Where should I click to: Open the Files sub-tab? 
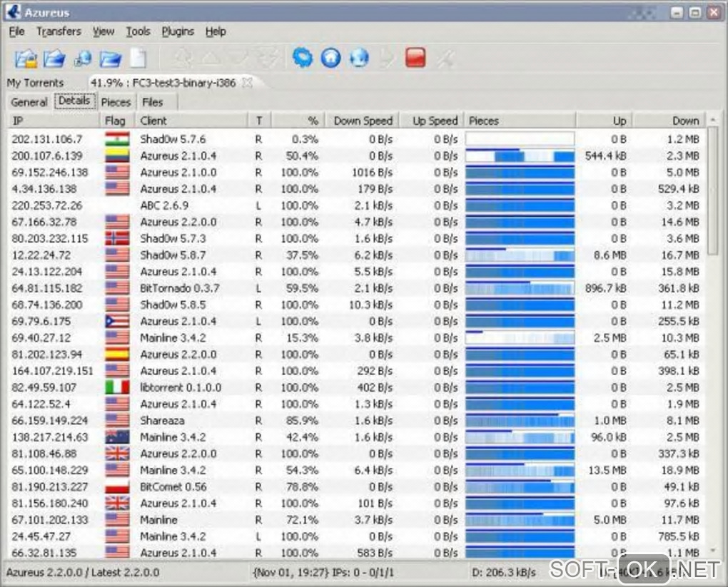coord(152,102)
